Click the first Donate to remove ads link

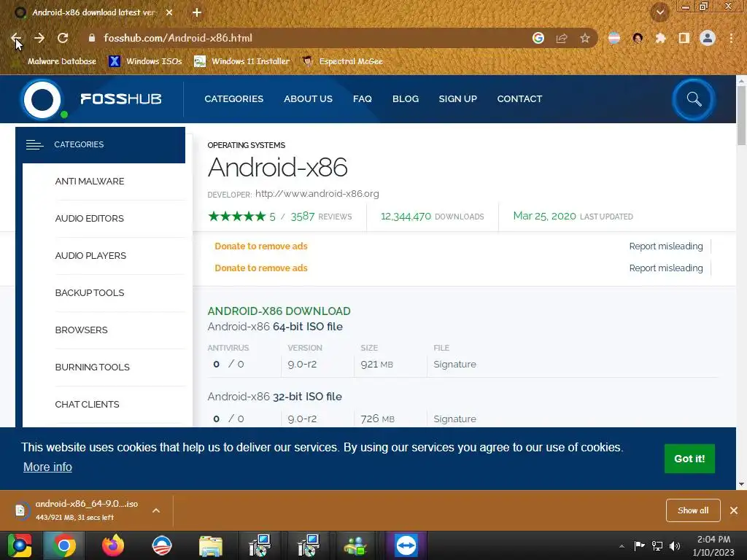coord(261,246)
